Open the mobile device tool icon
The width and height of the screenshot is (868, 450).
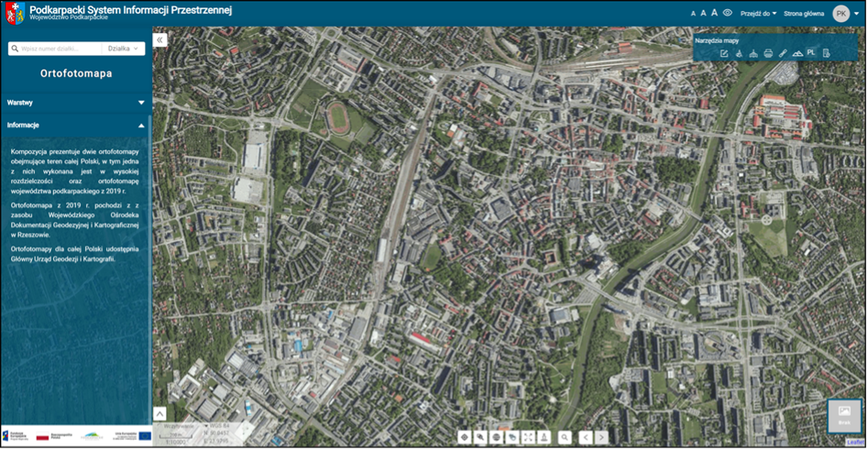(x=827, y=53)
